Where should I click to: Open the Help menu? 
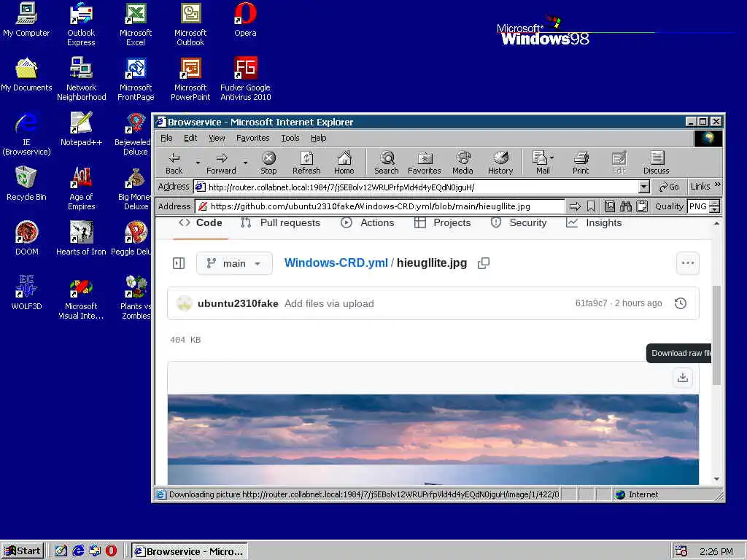click(318, 138)
